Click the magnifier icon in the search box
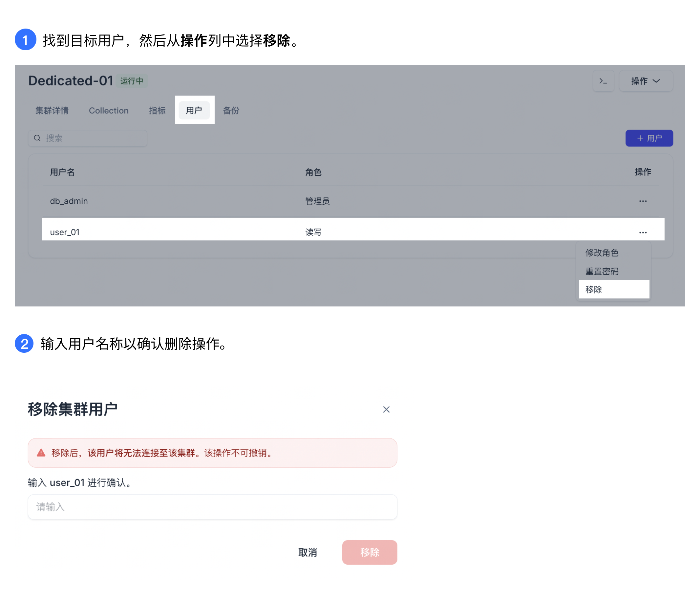This screenshot has width=700, height=607. (x=37, y=138)
